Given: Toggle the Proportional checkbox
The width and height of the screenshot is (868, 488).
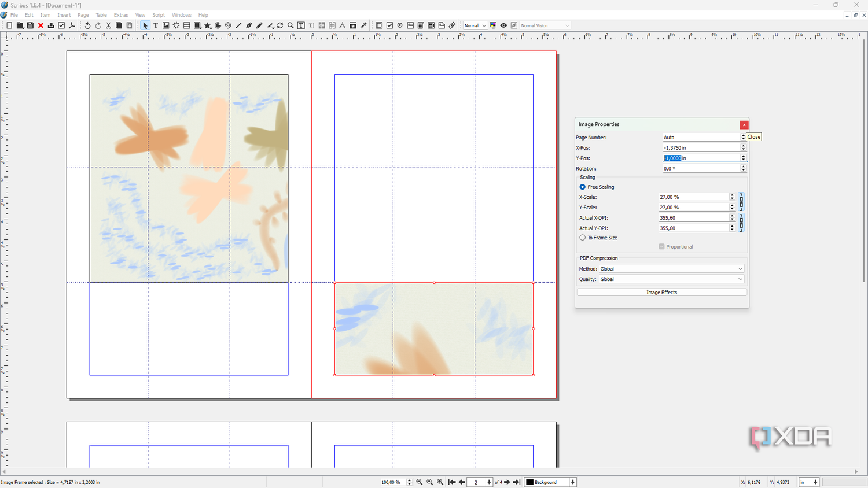Looking at the screenshot, I should pos(661,247).
